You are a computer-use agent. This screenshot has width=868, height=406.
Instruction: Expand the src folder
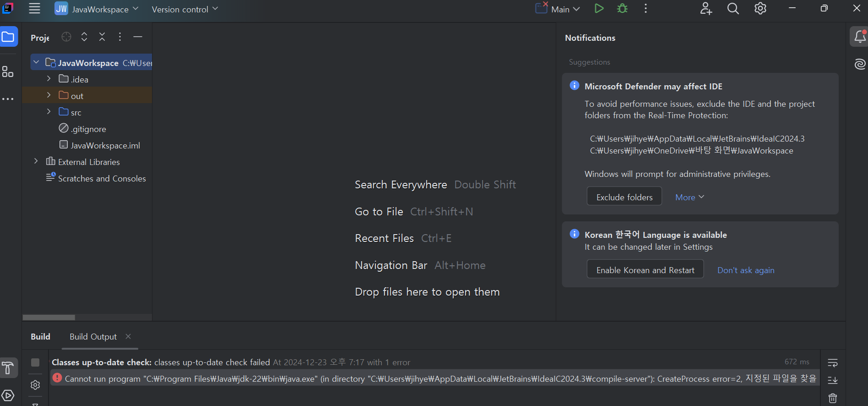[49, 112]
